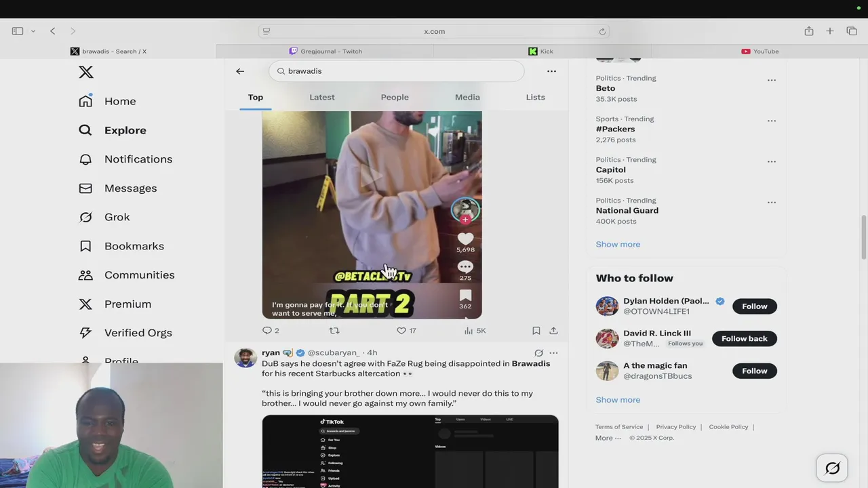868x488 pixels.
Task: Follow Dylan Holden
Action: click(754, 306)
